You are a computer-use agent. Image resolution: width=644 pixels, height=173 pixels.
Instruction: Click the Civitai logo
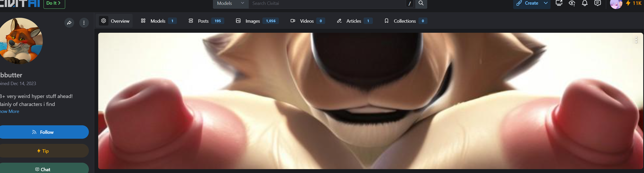(20, 3)
